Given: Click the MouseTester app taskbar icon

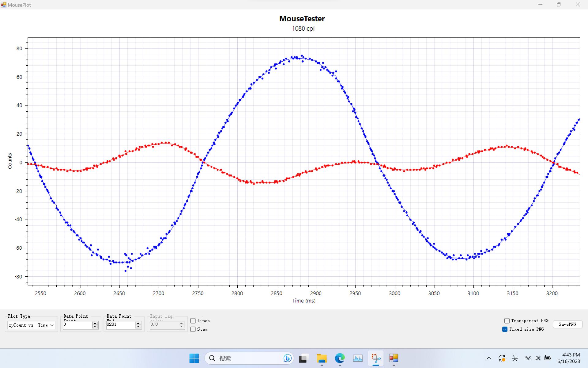Looking at the screenshot, I should pyautogui.click(x=394, y=358).
